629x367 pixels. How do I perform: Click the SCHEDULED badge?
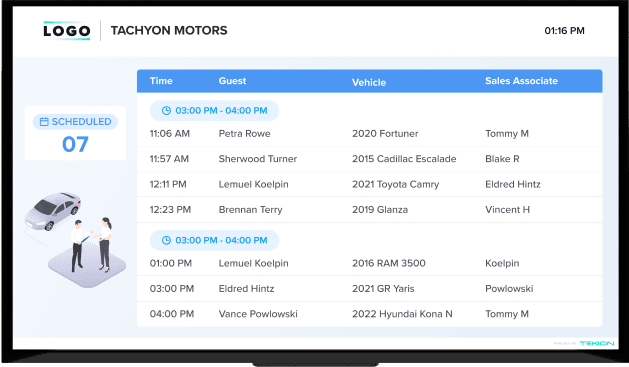point(75,122)
